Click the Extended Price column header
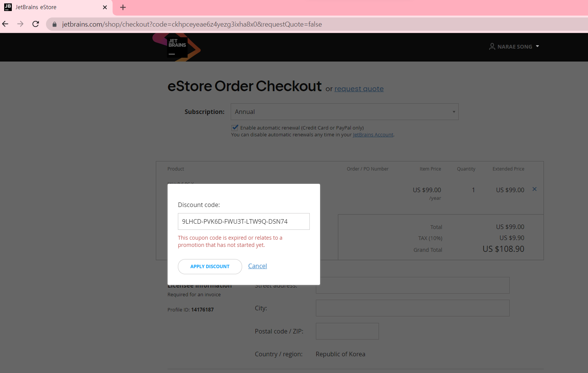The height and width of the screenshot is (373, 588). (509, 169)
